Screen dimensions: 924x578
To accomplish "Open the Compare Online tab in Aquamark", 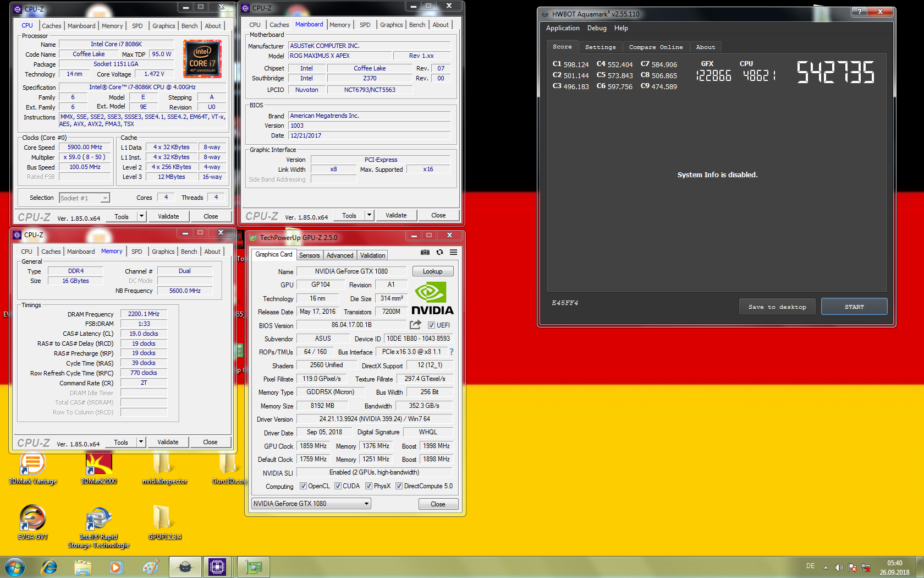I will (x=656, y=47).
